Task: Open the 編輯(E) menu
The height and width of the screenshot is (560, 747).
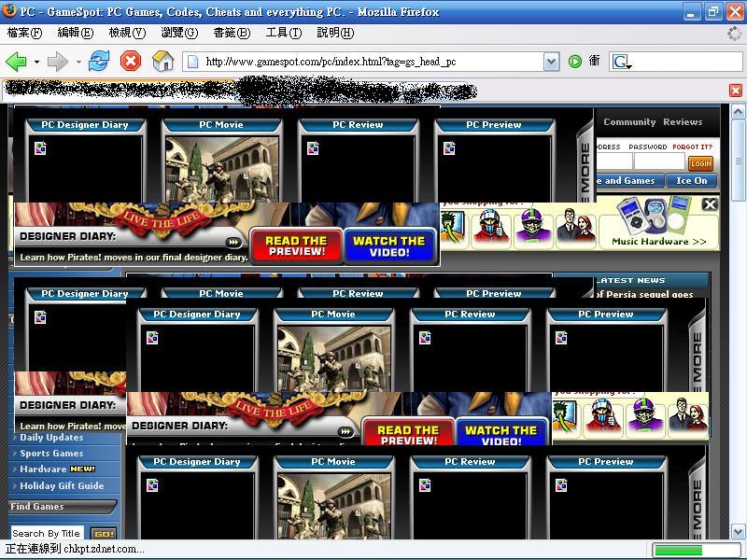Action: click(x=76, y=33)
